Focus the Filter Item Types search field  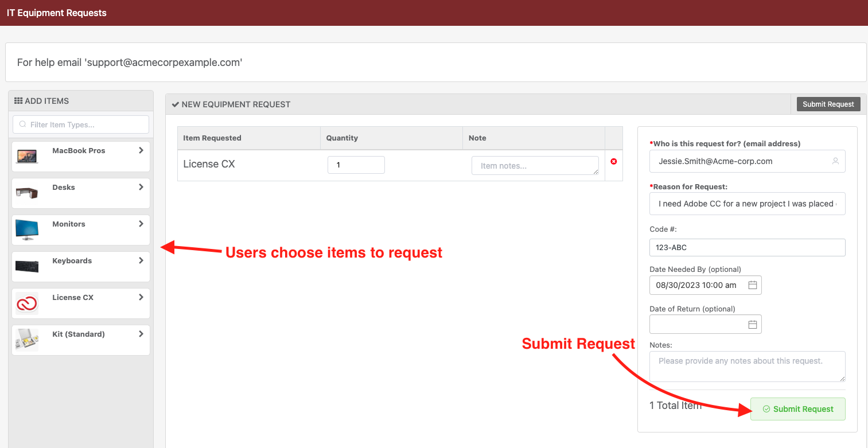pos(81,124)
